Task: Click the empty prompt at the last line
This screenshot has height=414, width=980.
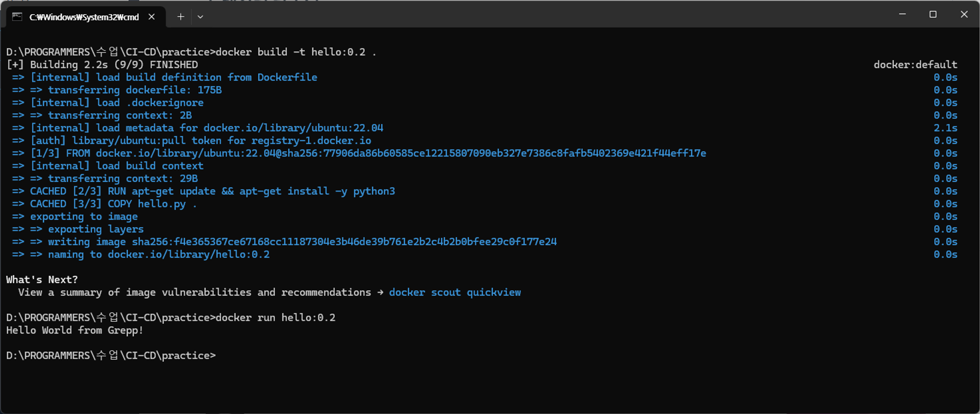Action: tap(111, 355)
